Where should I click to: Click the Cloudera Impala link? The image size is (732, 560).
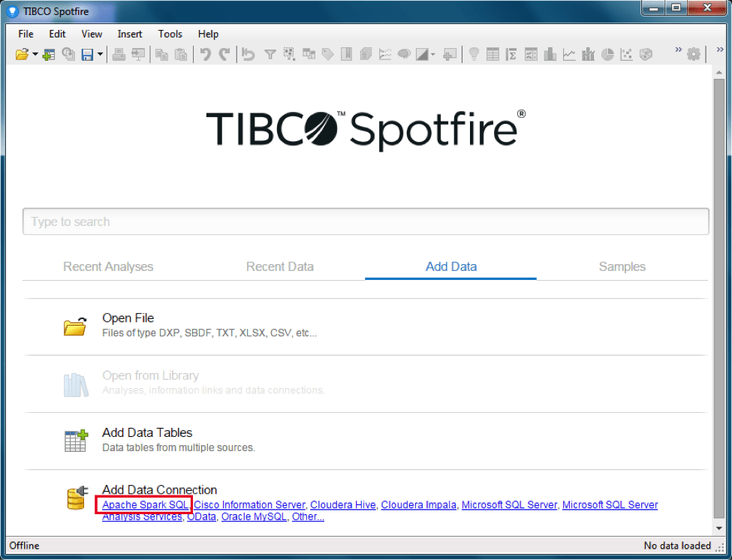(419, 505)
